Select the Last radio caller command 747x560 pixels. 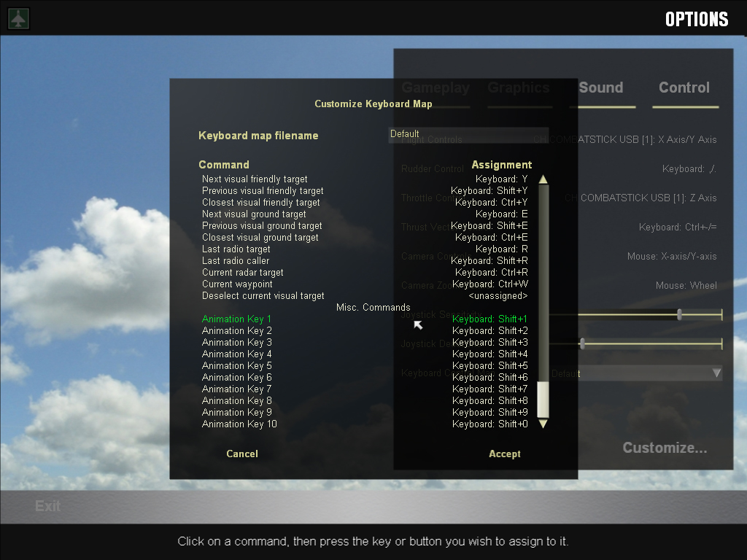click(236, 261)
